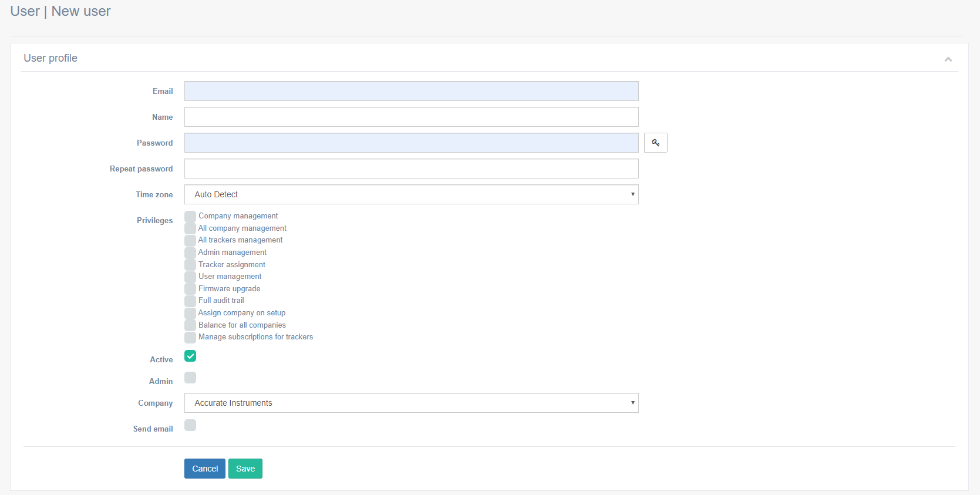Screen dimensions: 980x495
Task: Collapse the User profile panel
Action: (x=948, y=59)
